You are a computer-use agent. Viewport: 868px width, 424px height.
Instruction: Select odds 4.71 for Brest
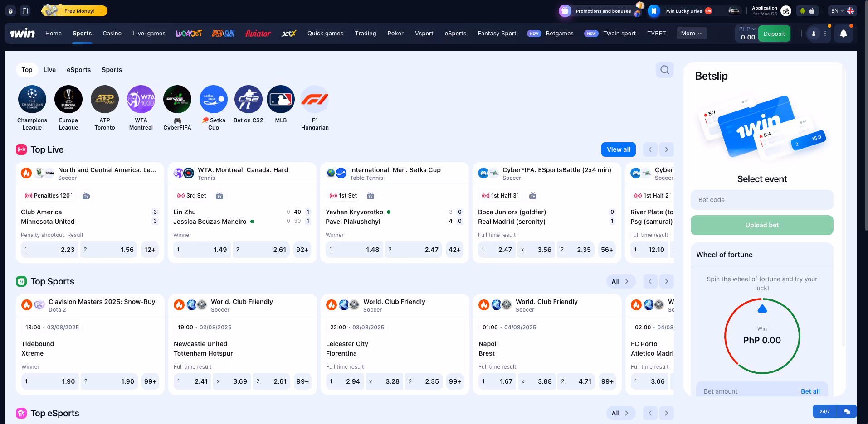pyautogui.click(x=576, y=381)
